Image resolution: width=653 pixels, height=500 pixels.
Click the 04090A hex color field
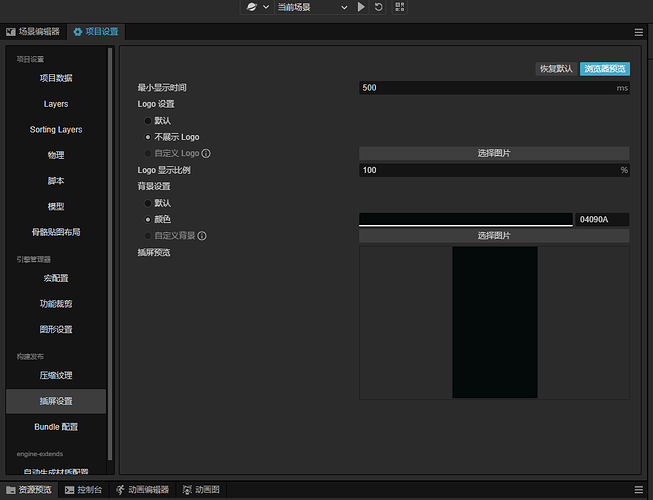(602, 219)
